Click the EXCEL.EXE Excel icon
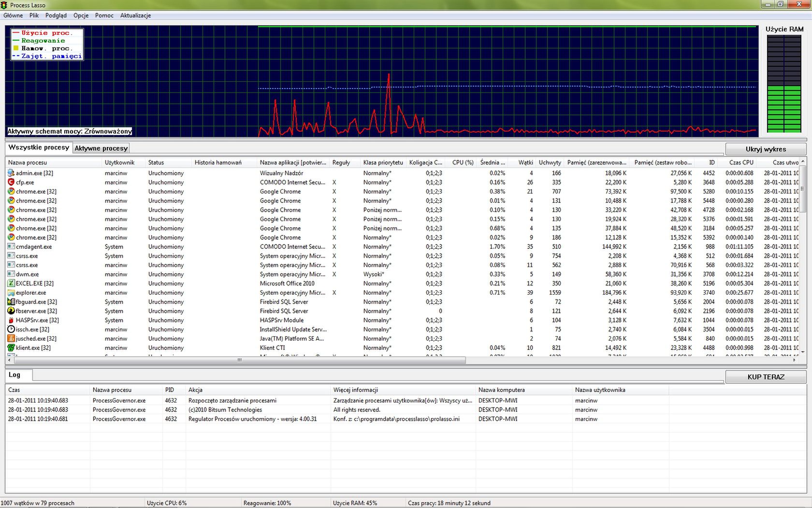Screen dimensions: 812x508 [x=11, y=283]
